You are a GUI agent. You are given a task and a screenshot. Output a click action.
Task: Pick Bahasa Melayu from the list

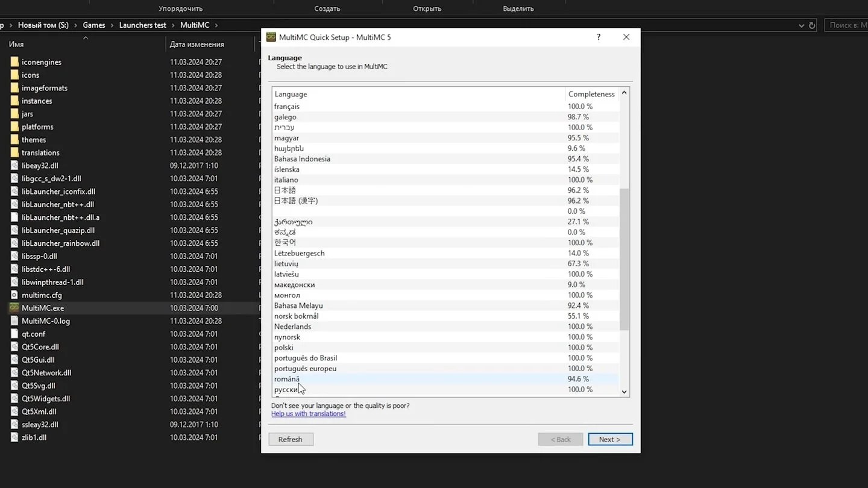pos(445,305)
